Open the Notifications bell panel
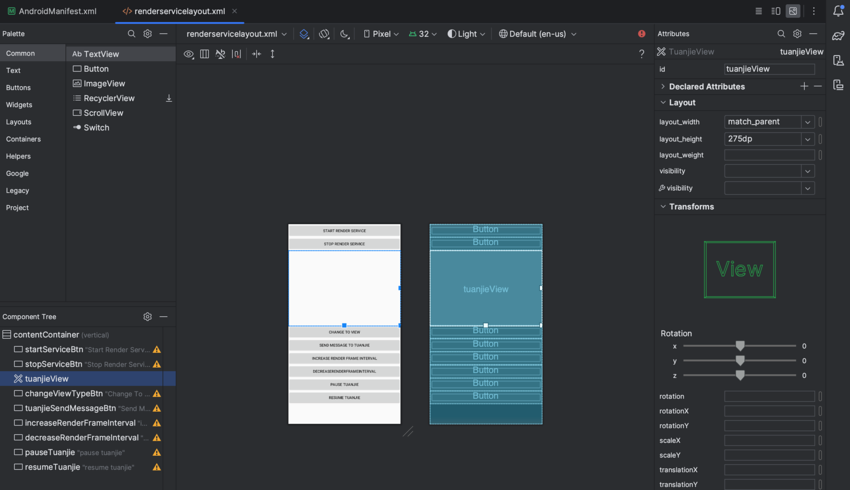This screenshot has height=490, width=850. [x=838, y=11]
